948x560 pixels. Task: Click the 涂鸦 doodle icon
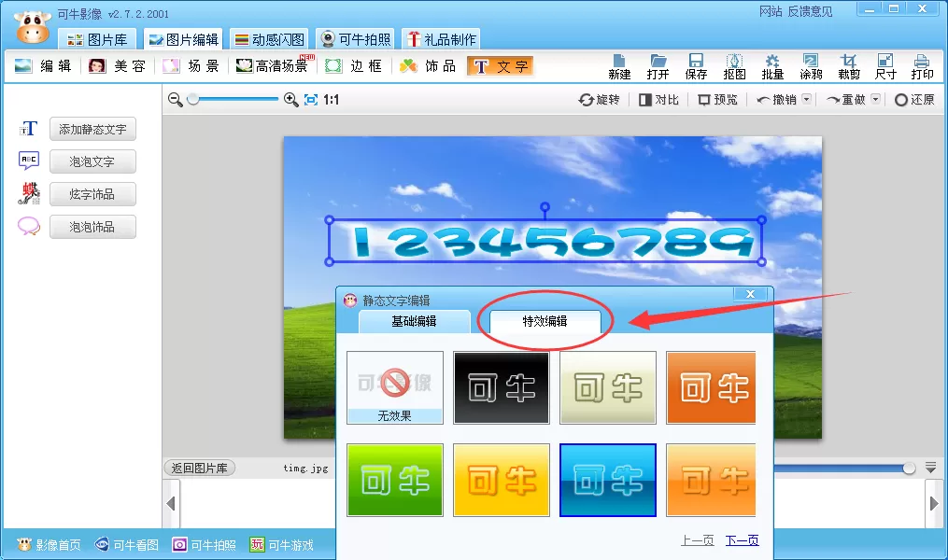point(811,67)
